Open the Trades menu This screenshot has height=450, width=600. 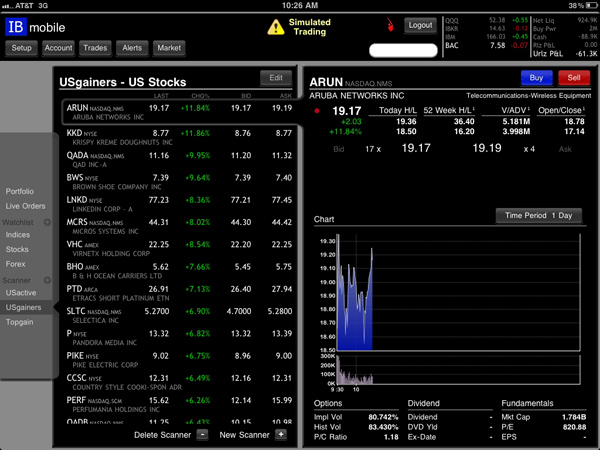pos(95,48)
